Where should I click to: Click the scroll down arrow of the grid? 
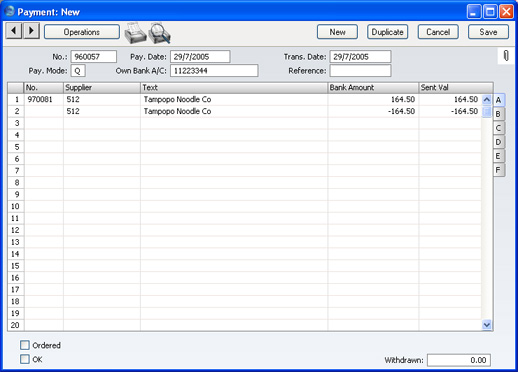click(487, 325)
